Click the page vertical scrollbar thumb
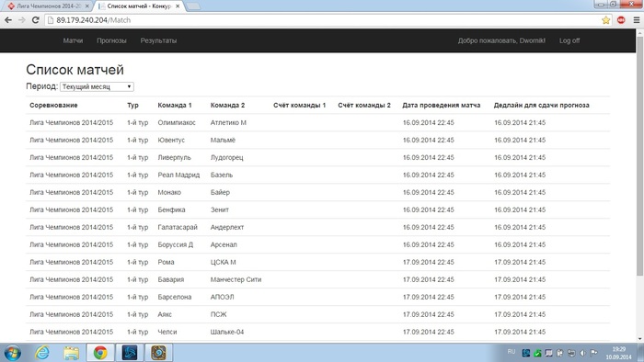The width and height of the screenshot is (644, 362). pyautogui.click(x=639, y=156)
